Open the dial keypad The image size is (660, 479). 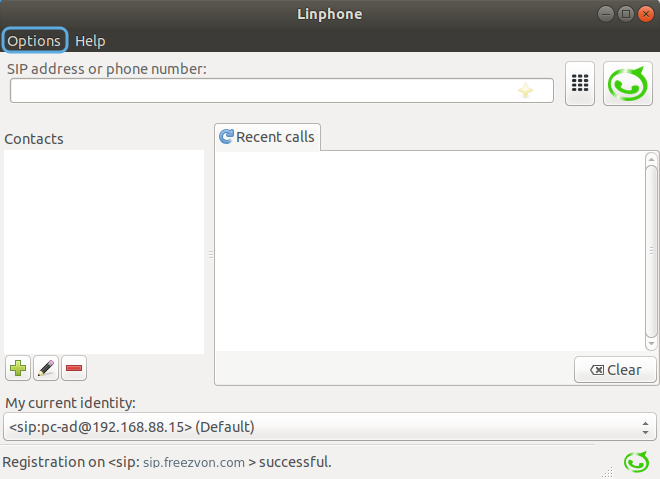580,83
